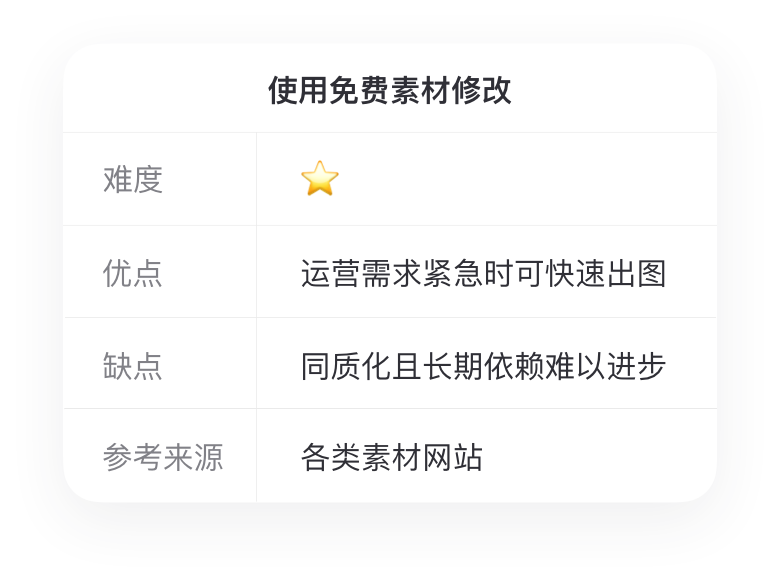Open the "各类素材网站" reference source text

pyautogui.click(x=392, y=458)
